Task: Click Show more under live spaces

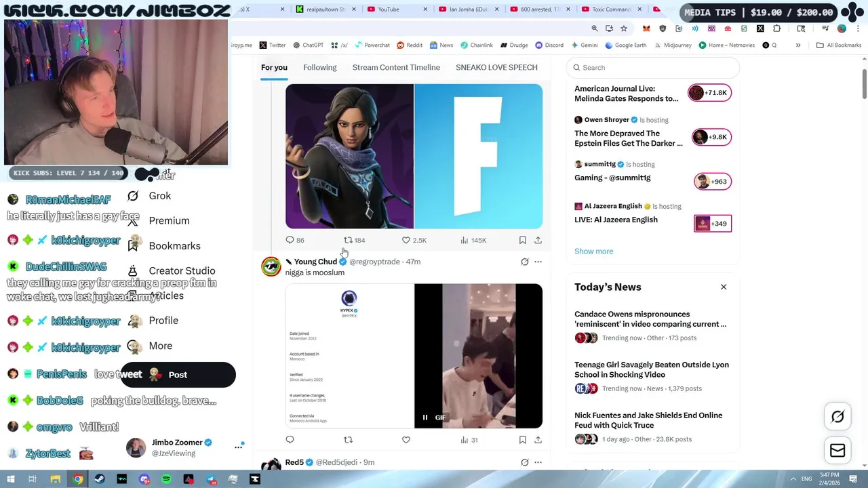Action: click(593, 251)
